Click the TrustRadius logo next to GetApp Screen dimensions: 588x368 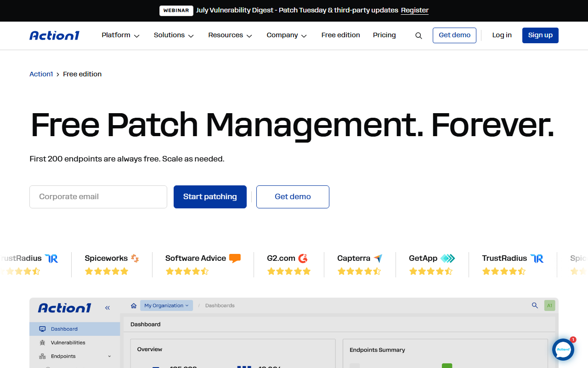click(x=537, y=259)
